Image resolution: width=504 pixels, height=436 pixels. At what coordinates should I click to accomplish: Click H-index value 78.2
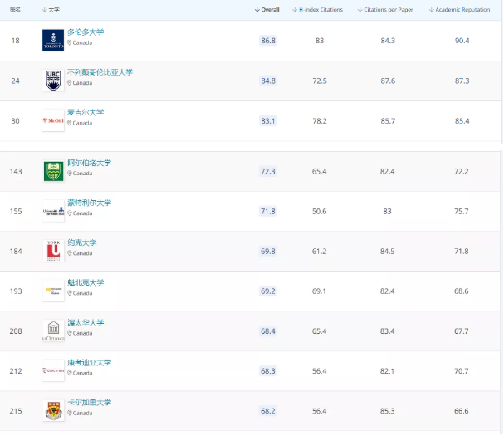point(320,121)
